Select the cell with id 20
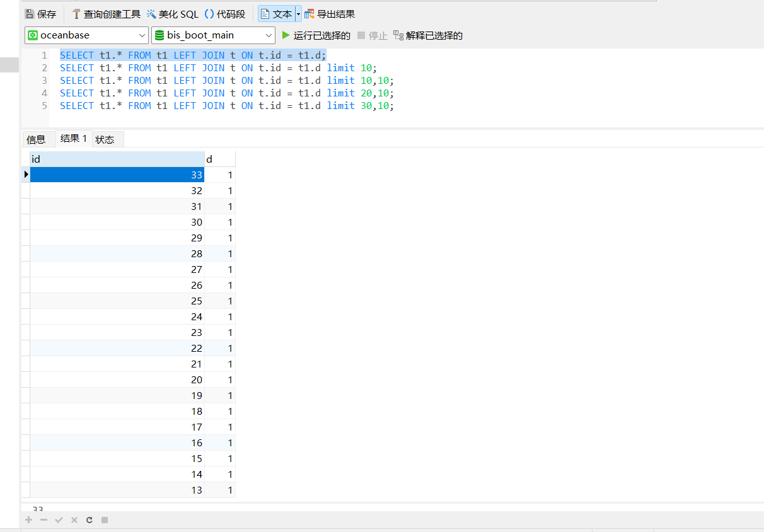764x532 pixels. [117, 379]
